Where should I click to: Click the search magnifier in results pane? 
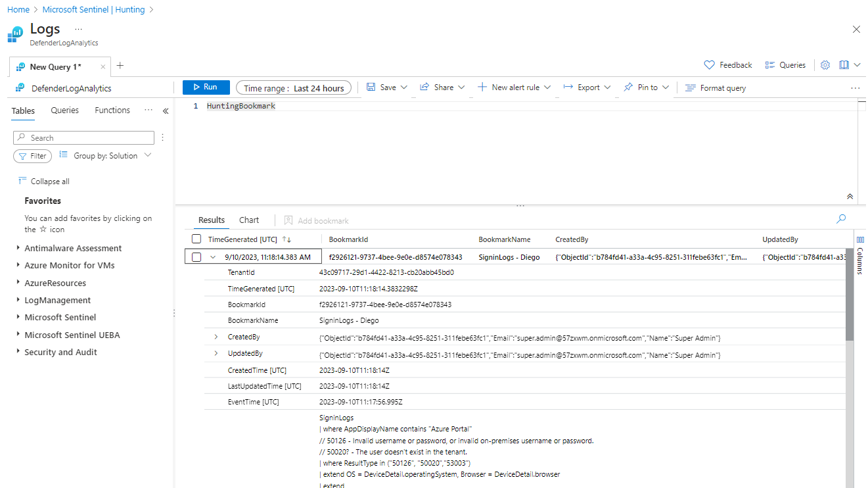tap(841, 219)
